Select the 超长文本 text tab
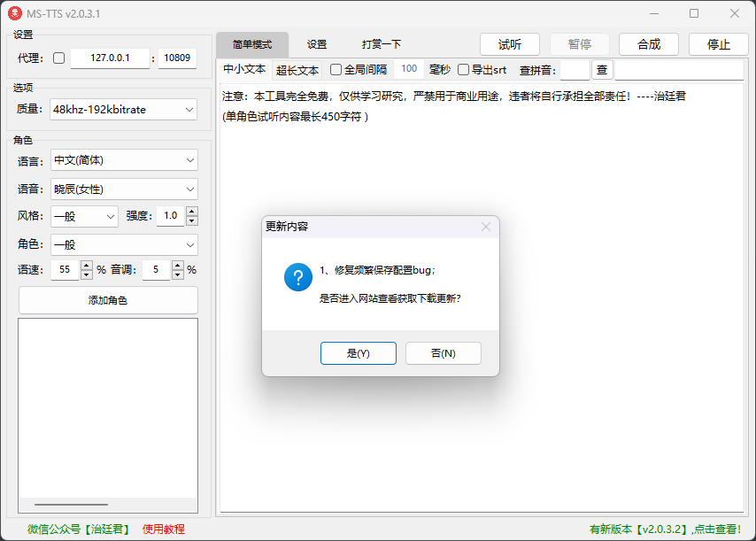This screenshot has height=541, width=756. pos(297,70)
